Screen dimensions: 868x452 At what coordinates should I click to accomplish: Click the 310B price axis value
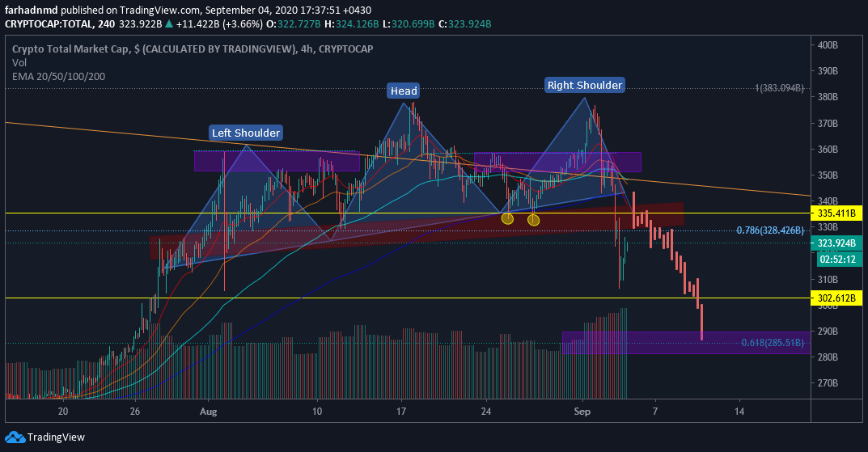tap(828, 280)
